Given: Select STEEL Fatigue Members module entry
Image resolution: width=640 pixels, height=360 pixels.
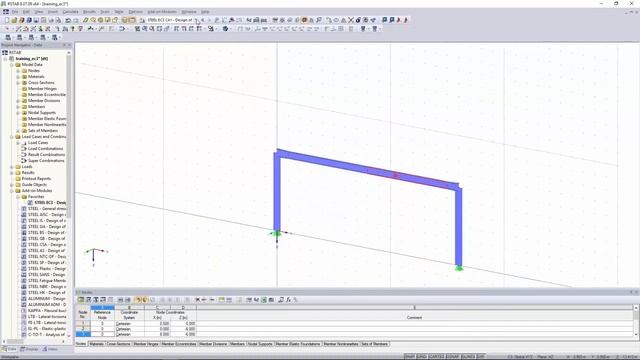Looking at the screenshot, I should tap(47, 280).
